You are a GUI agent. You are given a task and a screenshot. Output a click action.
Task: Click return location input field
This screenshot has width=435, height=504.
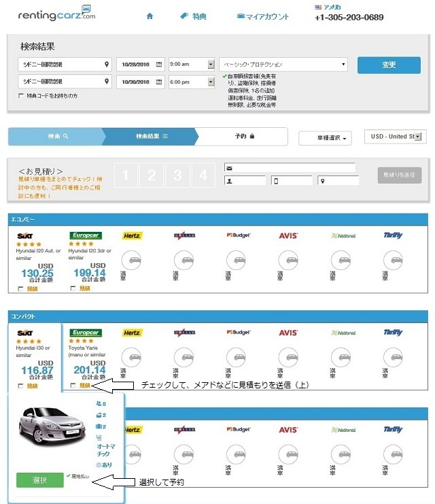tap(65, 82)
